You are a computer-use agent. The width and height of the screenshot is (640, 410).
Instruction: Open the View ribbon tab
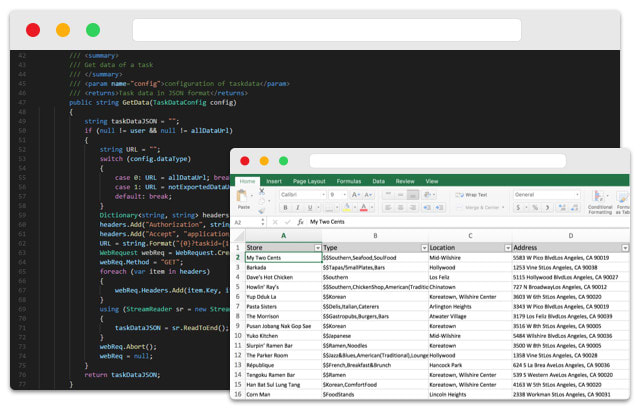432,182
